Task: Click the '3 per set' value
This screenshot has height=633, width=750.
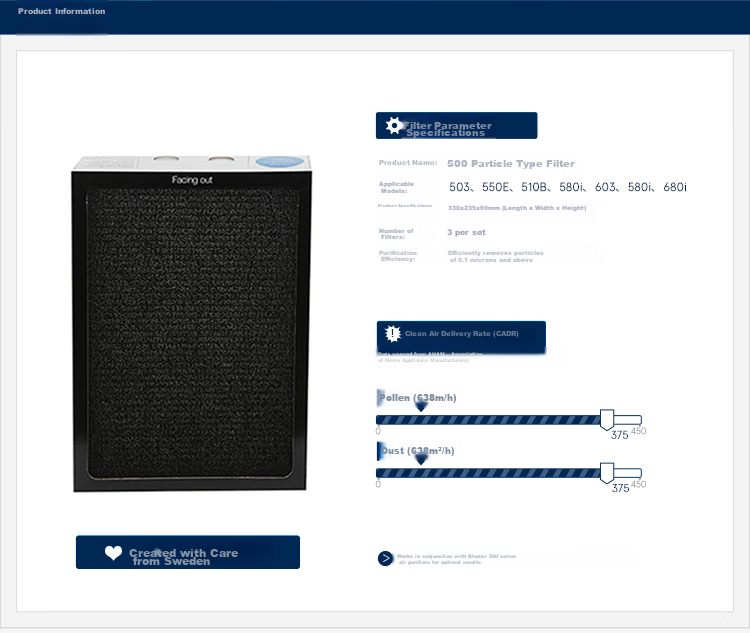Action: click(466, 232)
